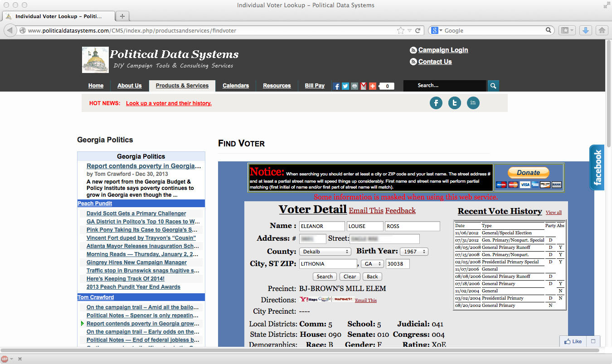The width and height of the screenshot is (612, 364).
Task: Share page via Facebook icon in the nav bar
Action: tap(336, 86)
